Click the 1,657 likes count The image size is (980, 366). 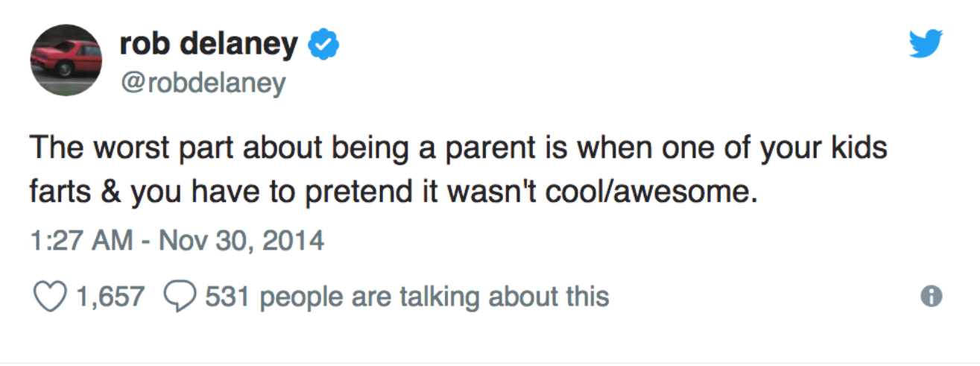click(x=110, y=297)
